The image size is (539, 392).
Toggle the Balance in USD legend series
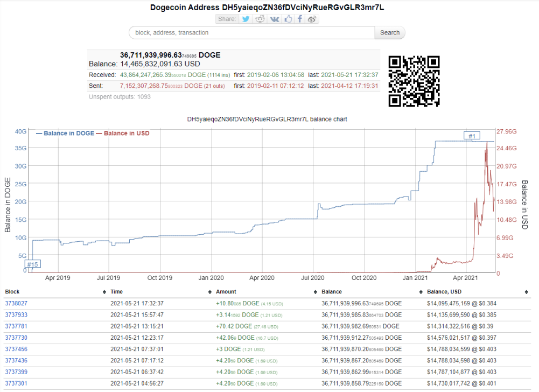pyautogui.click(x=123, y=134)
